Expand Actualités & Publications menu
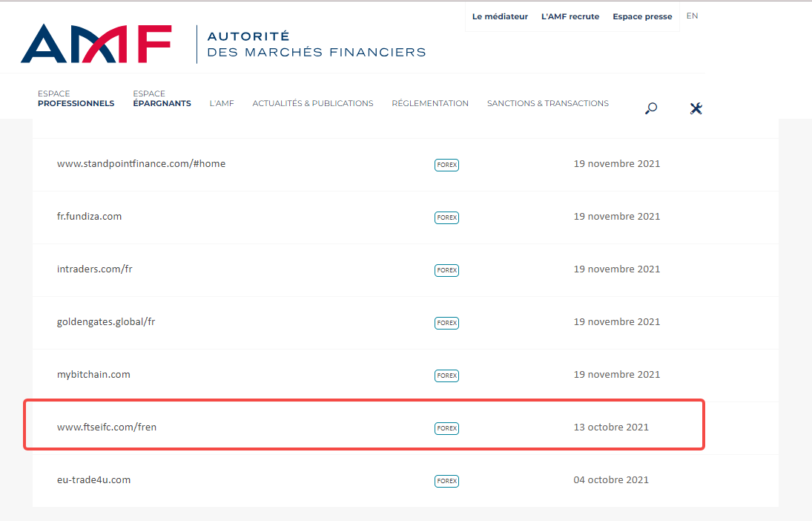The width and height of the screenshot is (812, 521). (312, 103)
